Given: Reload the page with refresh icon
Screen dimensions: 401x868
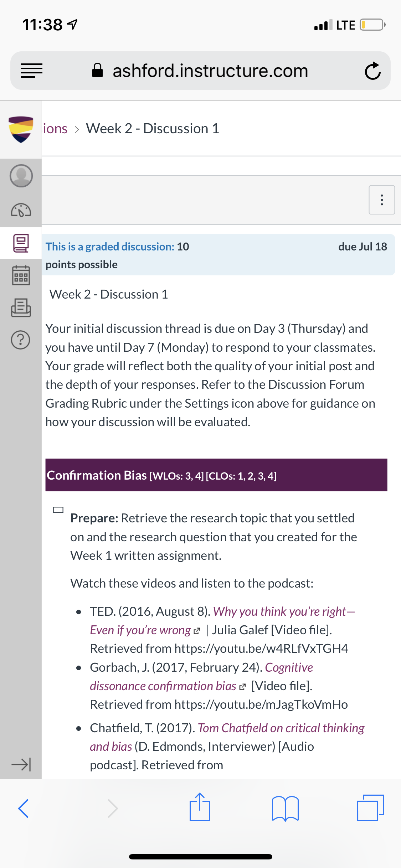Looking at the screenshot, I should pos(373,71).
